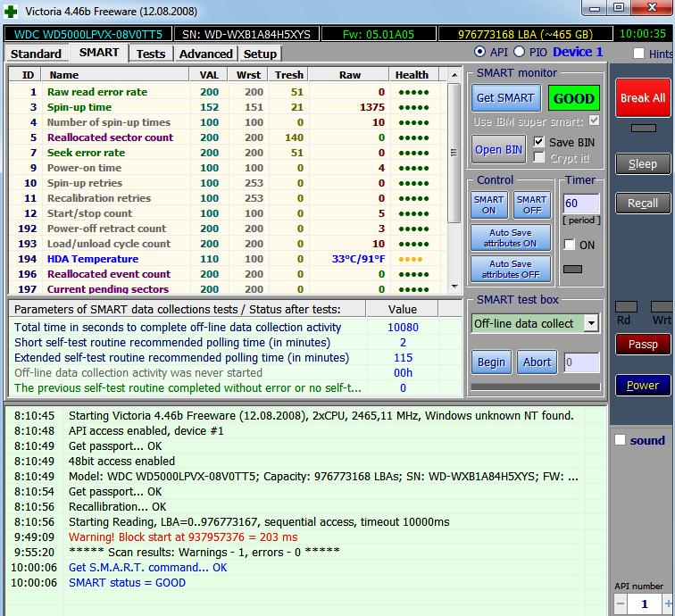Click the red Break All button
Image resolution: width=675 pixels, height=616 pixels.
[643, 98]
